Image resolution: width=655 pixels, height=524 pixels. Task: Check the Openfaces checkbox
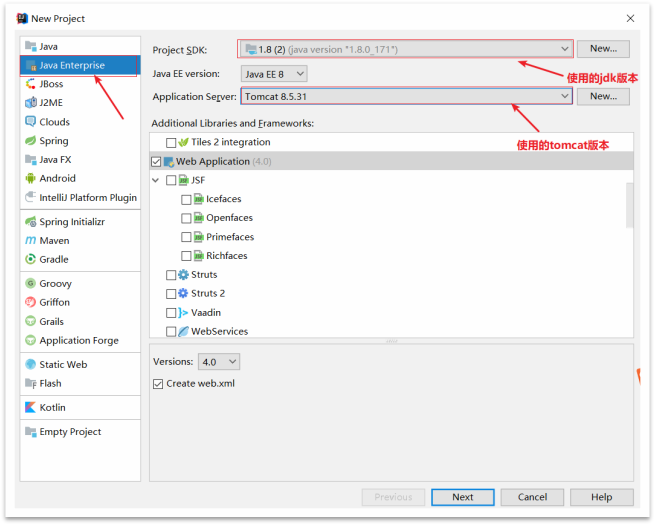coord(186,219)
